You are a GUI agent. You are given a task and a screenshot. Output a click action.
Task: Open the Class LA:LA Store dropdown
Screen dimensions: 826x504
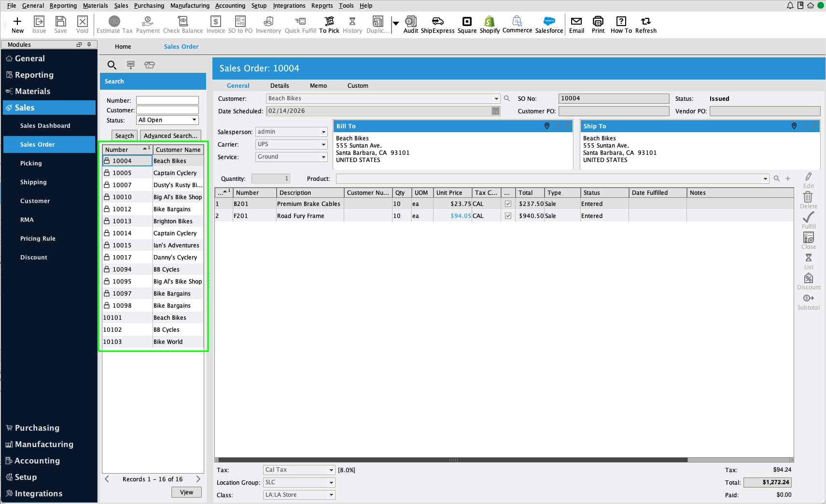(331, 495)
